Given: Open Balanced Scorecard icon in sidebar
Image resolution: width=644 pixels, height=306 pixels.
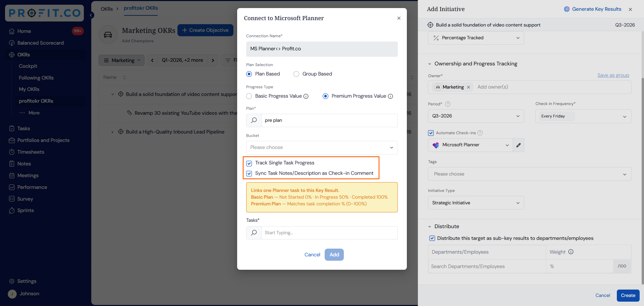Looking at the screenshot, I should click(x=12, y=43).
